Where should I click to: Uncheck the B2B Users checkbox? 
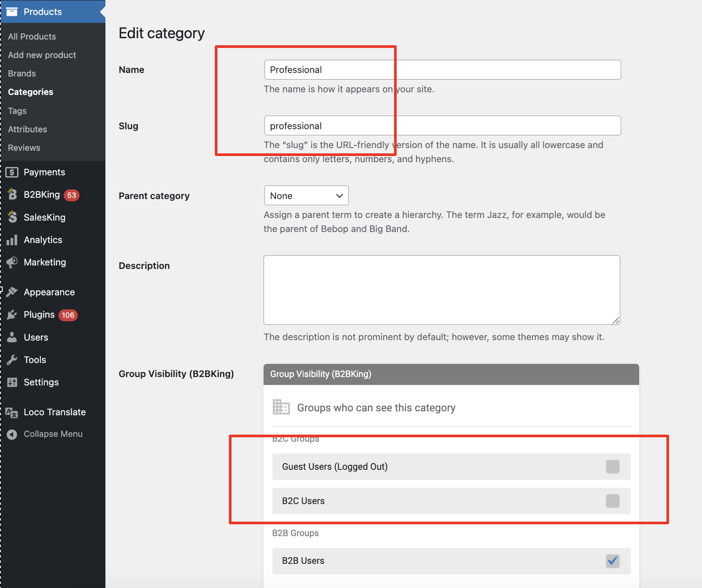tap(612, 561)
